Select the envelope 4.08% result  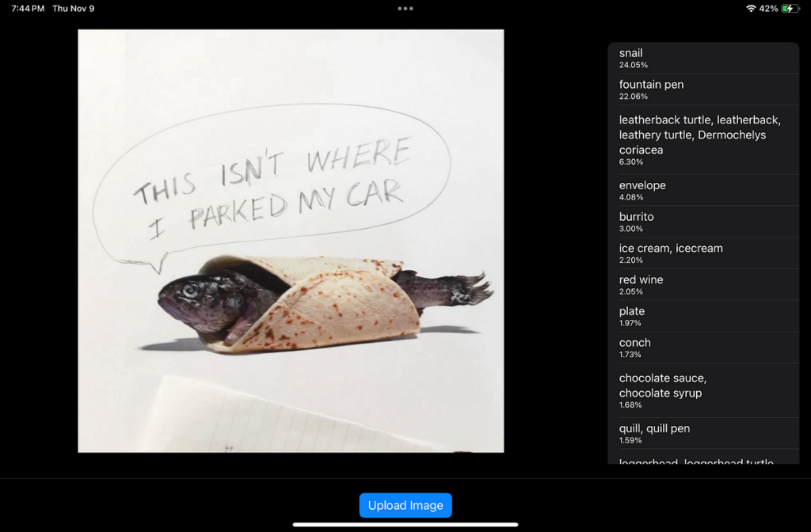pyautogui.click(x=703, y=191)
